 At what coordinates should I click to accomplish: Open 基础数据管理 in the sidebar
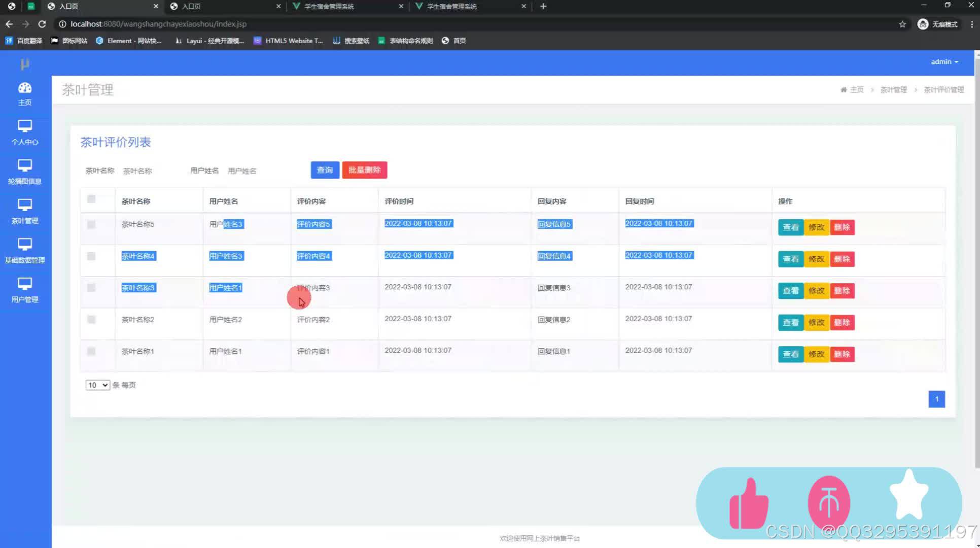point(24,251)
